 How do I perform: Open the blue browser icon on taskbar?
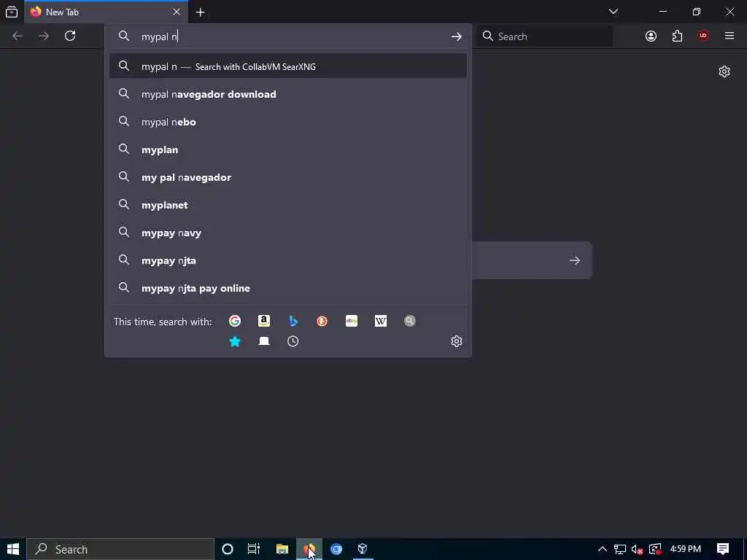tap(336, 549)
